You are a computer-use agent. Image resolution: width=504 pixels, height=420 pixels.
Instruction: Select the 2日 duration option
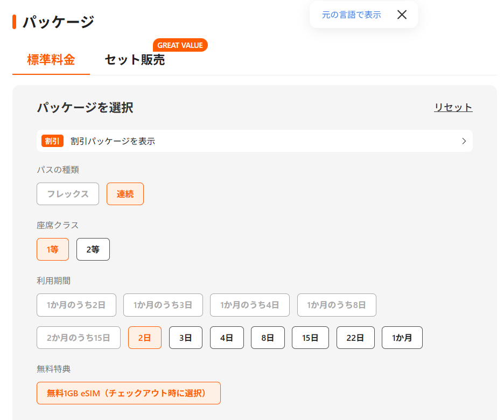(145, 338)
